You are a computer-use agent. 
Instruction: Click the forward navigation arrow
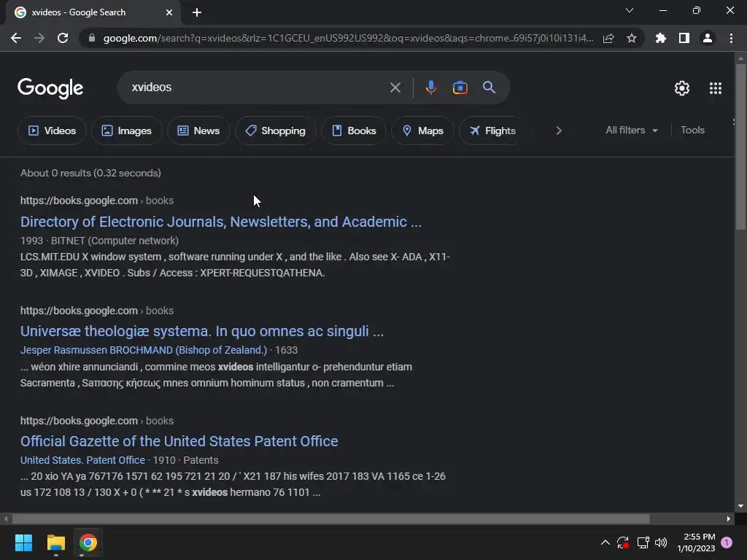[39, 38]
